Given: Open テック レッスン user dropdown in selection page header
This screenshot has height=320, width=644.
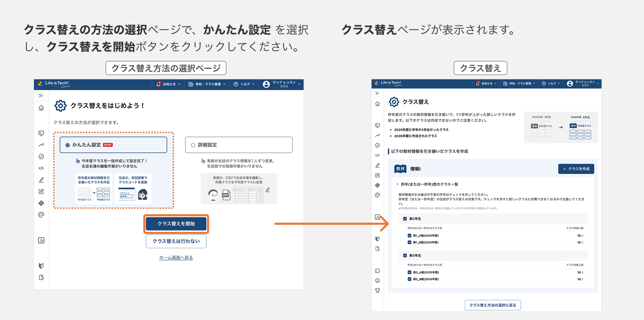Looking at the screenshot, I should [281, 84].
